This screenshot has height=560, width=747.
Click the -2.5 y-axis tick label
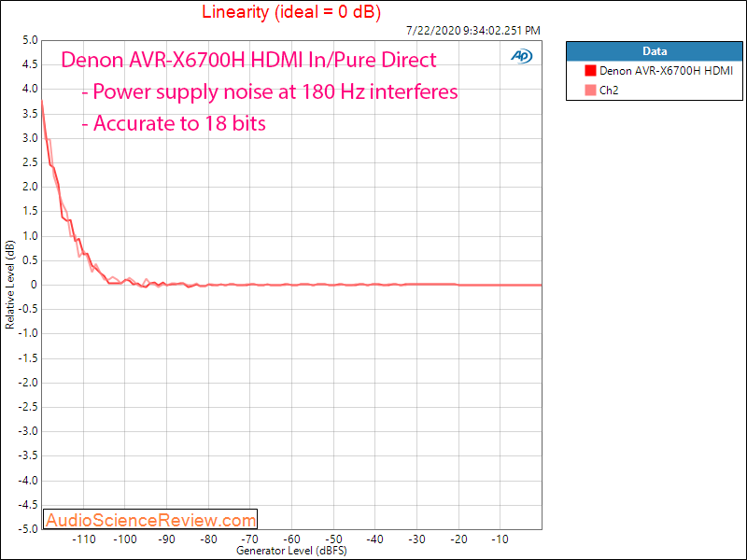28,407
